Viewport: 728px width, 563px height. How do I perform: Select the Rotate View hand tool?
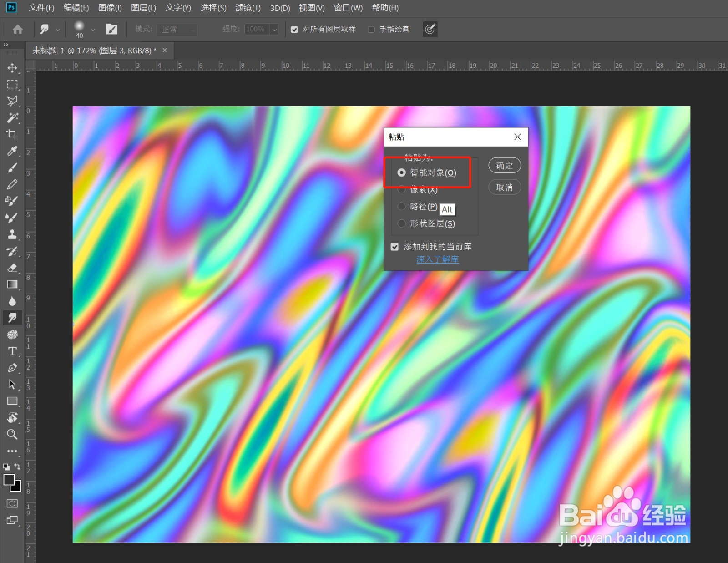tap(12, 418)
